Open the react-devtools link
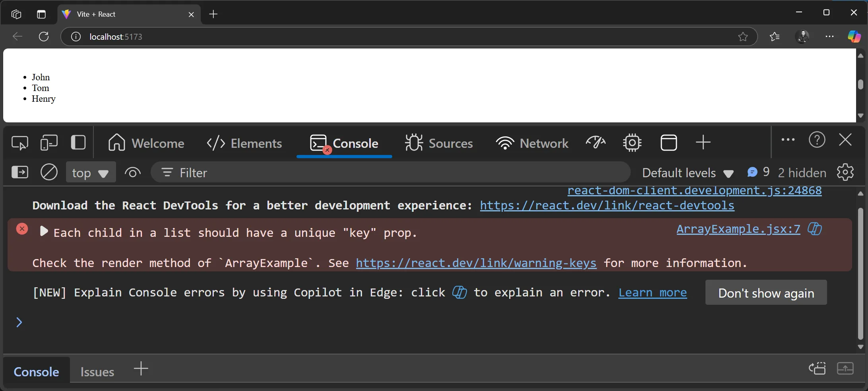Viewport: 868px width, 391px height. (607, 205)
